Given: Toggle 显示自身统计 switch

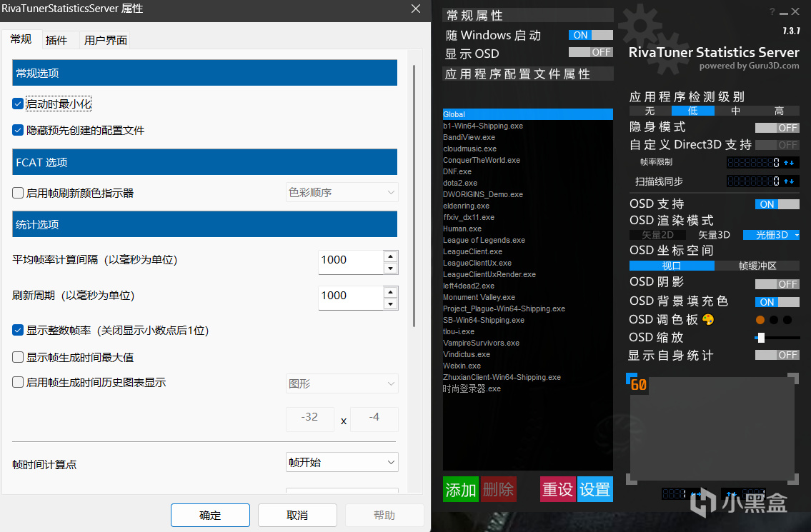Looking at the screenshot, I should 777,355.
